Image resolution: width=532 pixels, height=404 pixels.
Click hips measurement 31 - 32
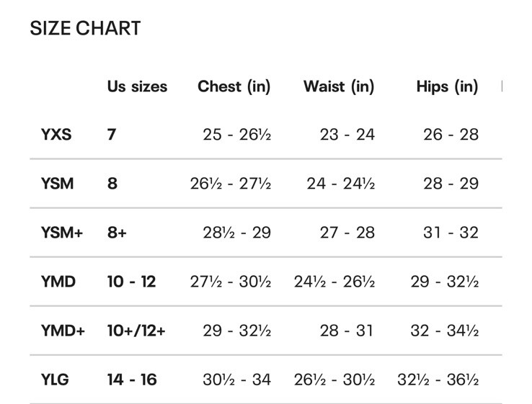[451, 233]
